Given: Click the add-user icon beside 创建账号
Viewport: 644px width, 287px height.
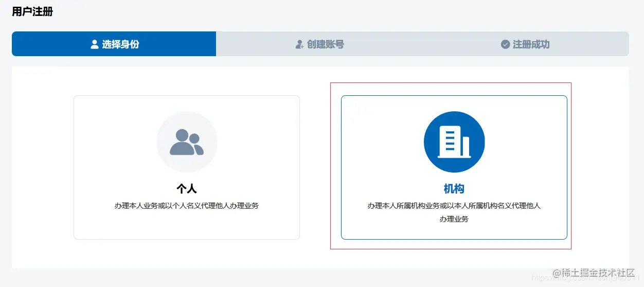Looking at the screenshot, I should (299, 44).
